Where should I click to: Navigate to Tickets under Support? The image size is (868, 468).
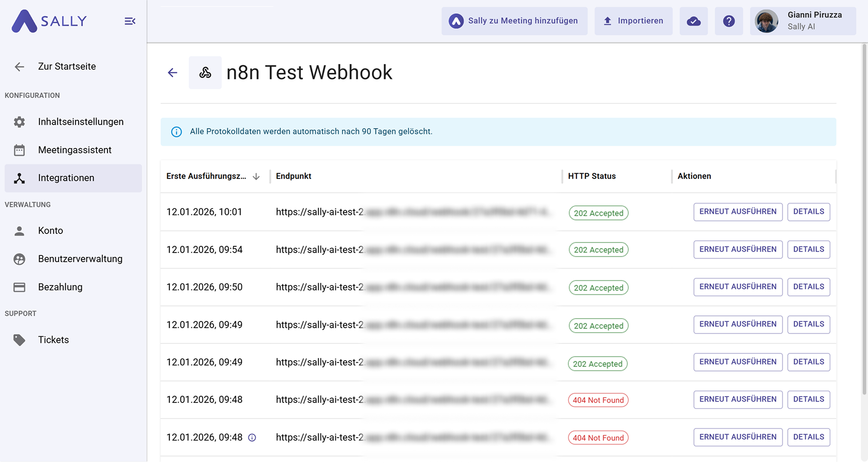click(x=53, y=340)
